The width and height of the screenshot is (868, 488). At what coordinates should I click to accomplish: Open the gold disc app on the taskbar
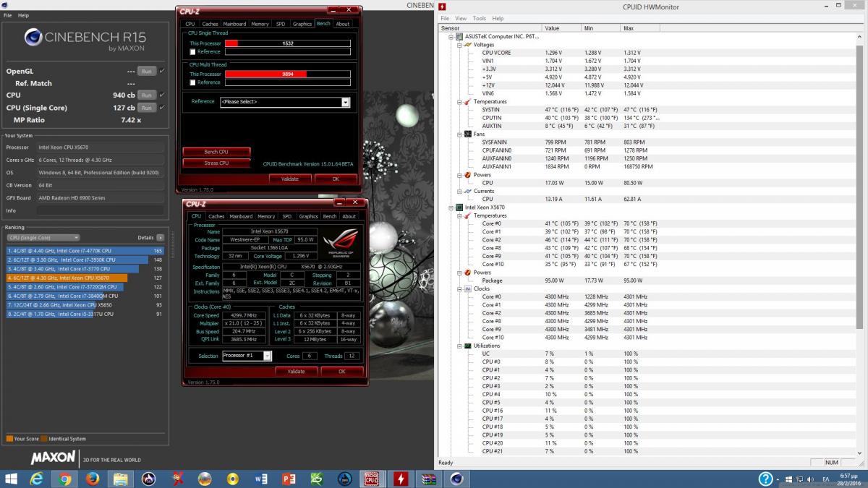click(x=233, y=479)
